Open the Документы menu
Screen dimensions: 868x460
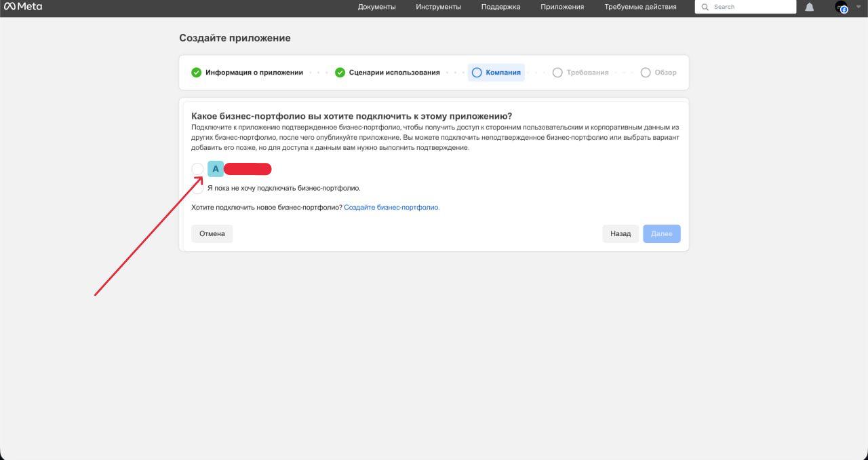376,7
